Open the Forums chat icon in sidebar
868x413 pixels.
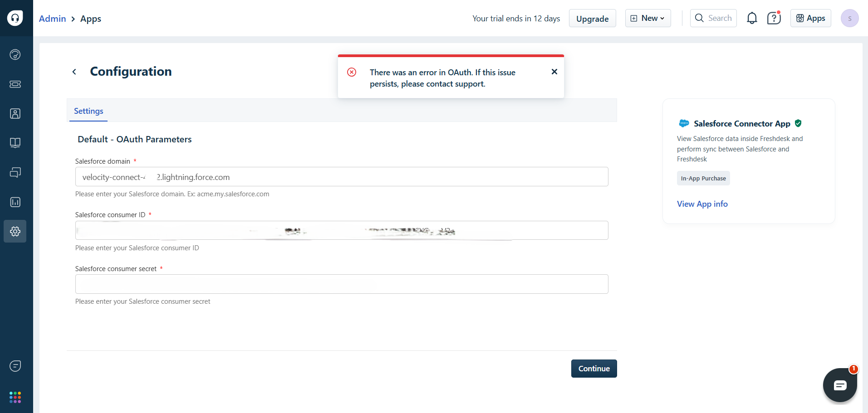pyautogui.click(x=15, y=173)
